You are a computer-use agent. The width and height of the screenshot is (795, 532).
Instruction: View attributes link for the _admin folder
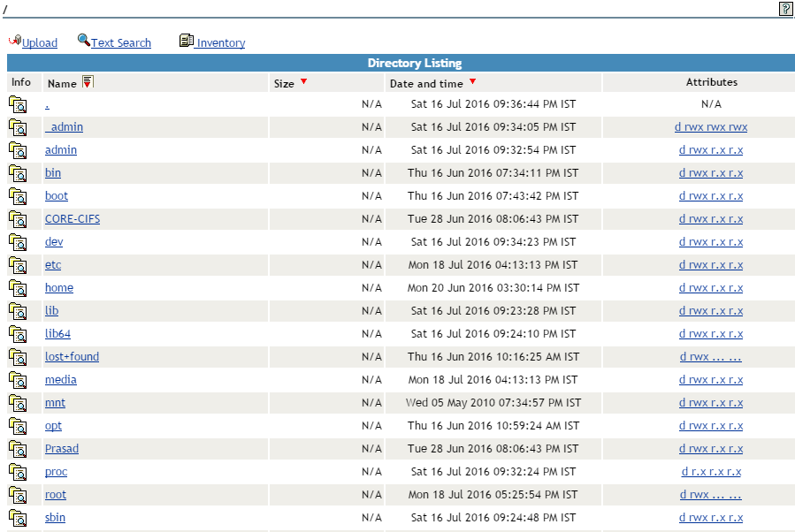pos(712,126)
